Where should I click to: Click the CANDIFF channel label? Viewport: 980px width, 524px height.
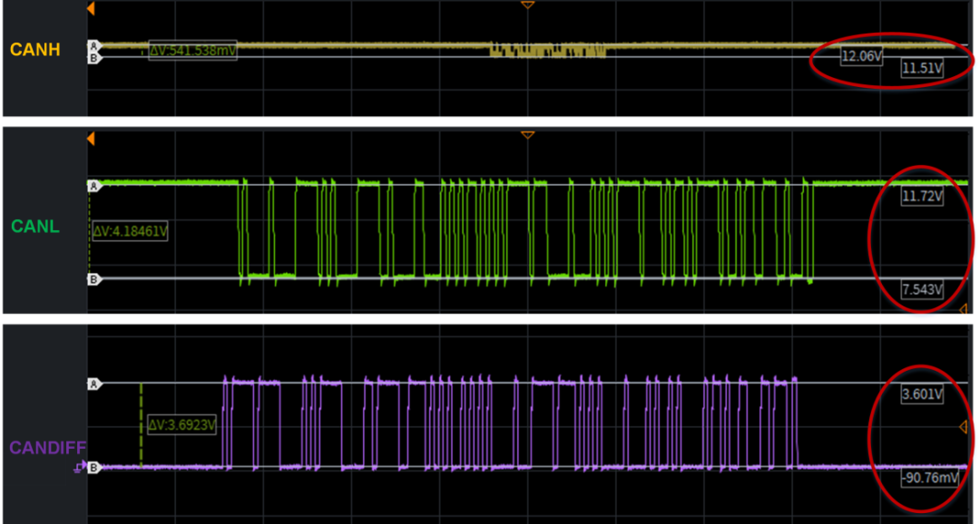coord(47,447)
